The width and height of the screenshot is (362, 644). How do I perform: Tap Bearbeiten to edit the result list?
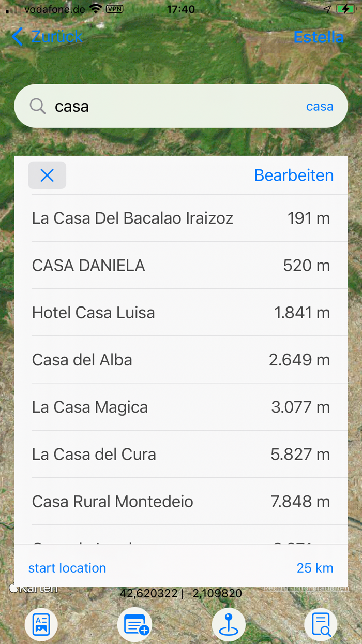[x=293, y=175]
